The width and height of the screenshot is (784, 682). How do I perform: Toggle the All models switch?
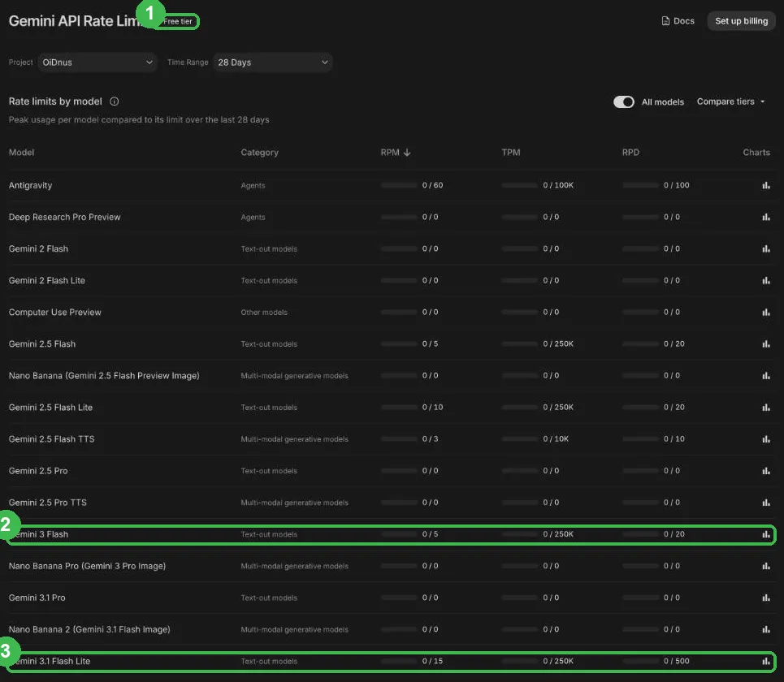click(x=623, y=102)
